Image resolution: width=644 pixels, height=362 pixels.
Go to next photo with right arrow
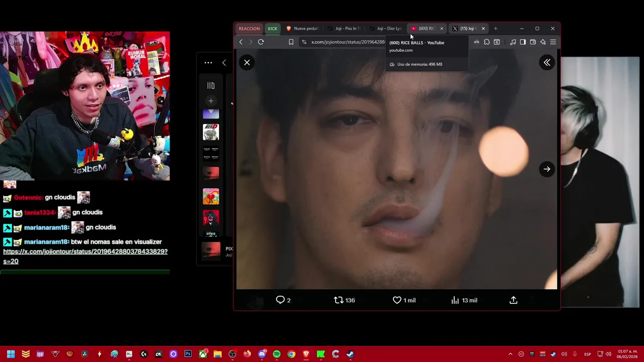coord(547,169)
